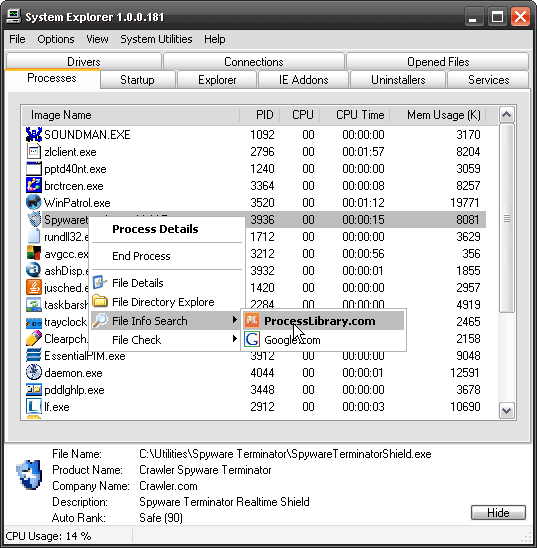This screenshot has width=537, height=548.
Task: Switch to the Opened Files tab
Action: point(438,62)
